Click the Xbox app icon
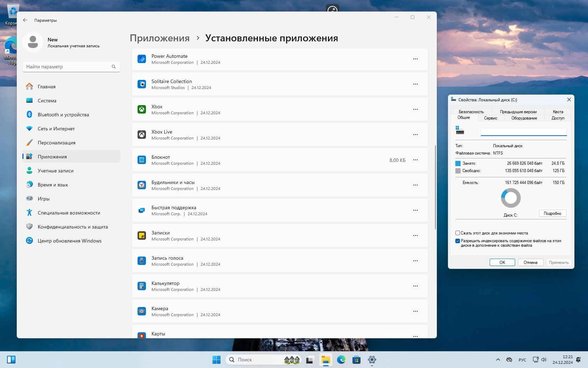 point(142,109)
